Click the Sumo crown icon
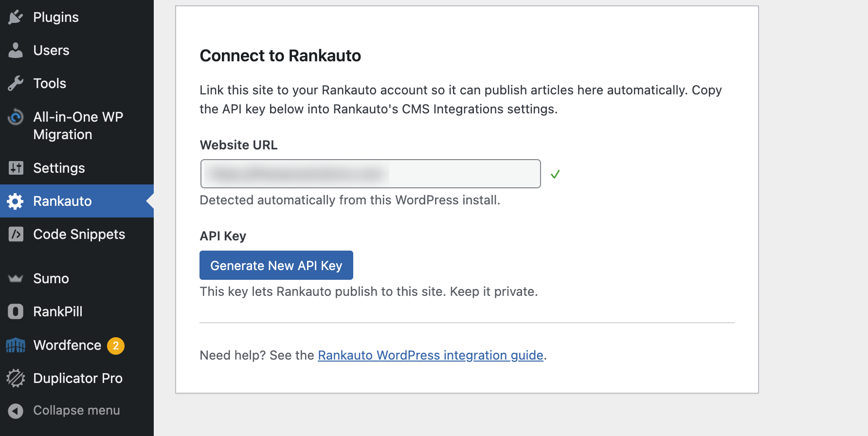 (x=16, y=278)
